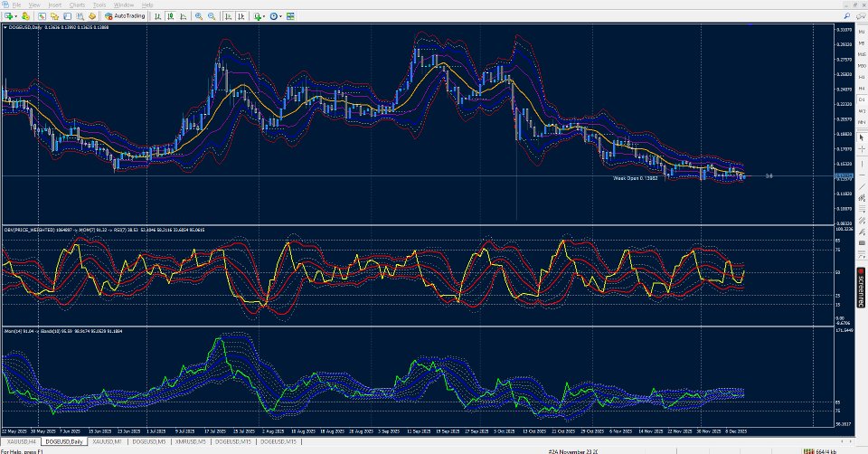The height and width of the screenshot is (454, 868).
Task: Expand the New Chart dropdown arrow
Action: coord(16,16)
